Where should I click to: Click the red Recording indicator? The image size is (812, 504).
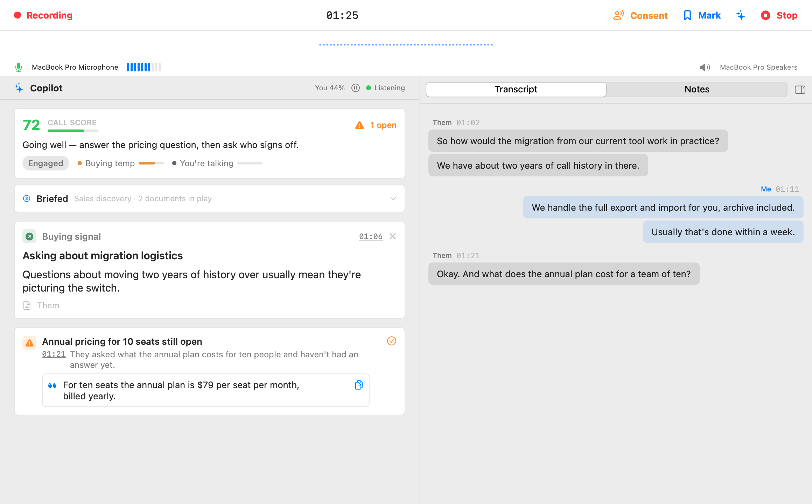coord(43,15)
